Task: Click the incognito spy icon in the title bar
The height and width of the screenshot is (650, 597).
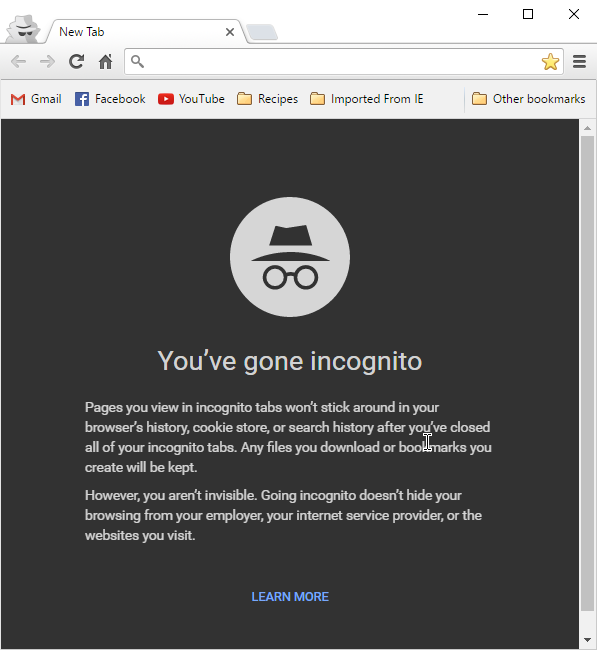Action: 24,29
